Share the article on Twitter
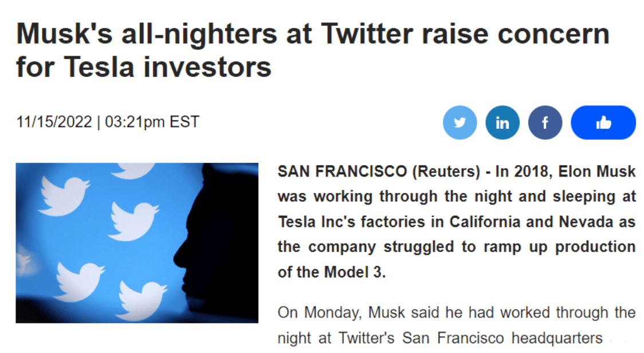This screenshot has width=644, height=353. 460,123
